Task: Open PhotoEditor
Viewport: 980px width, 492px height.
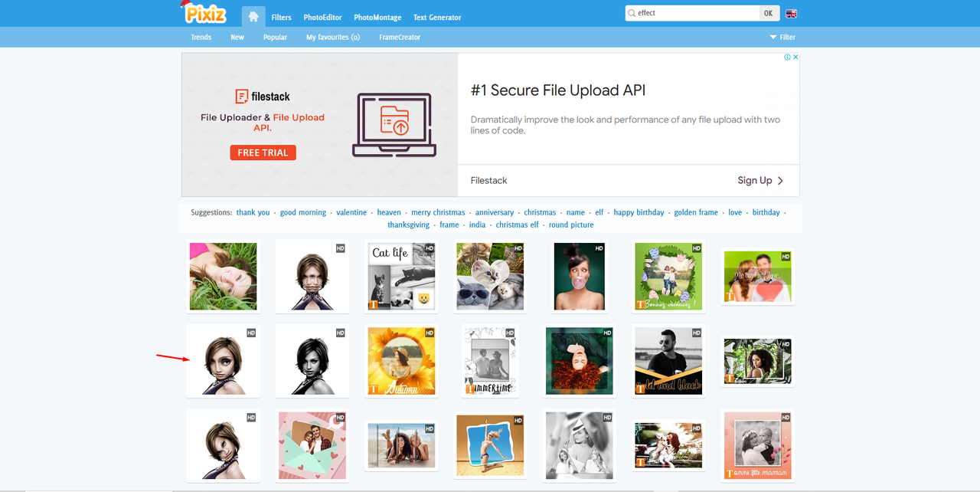Action: [322, 17]
